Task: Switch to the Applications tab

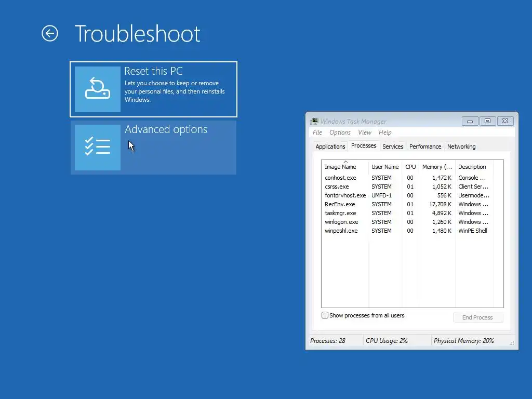Action: pos(330,147)
